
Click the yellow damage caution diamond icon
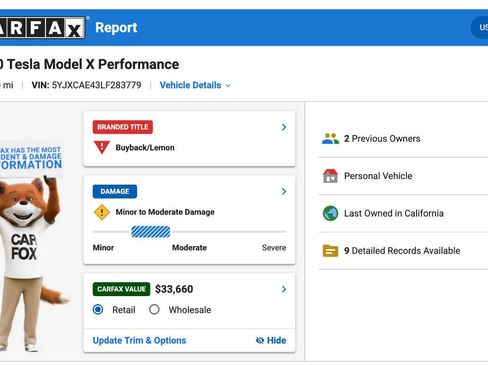point(102,212)
